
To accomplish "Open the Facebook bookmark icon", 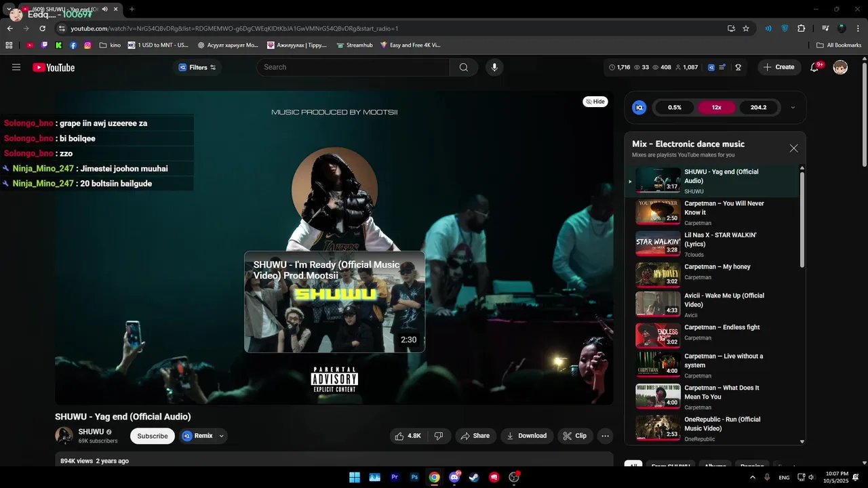I will 73,45.
